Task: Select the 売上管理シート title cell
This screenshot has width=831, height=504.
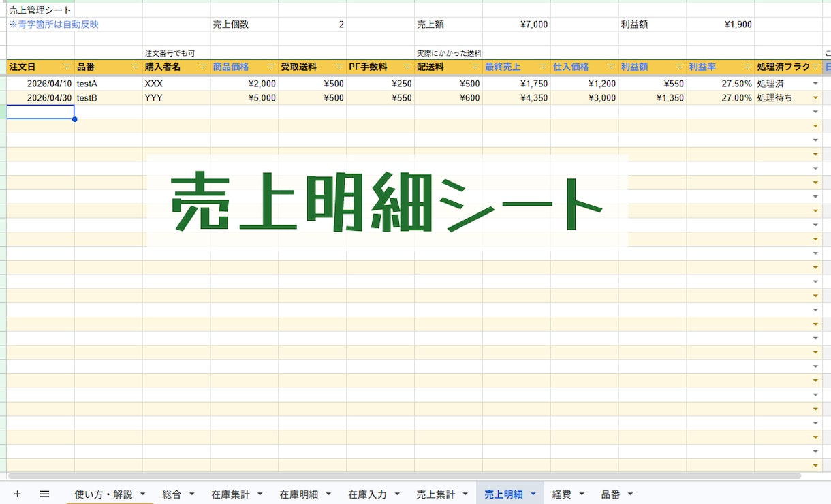Action: point(40,10)
